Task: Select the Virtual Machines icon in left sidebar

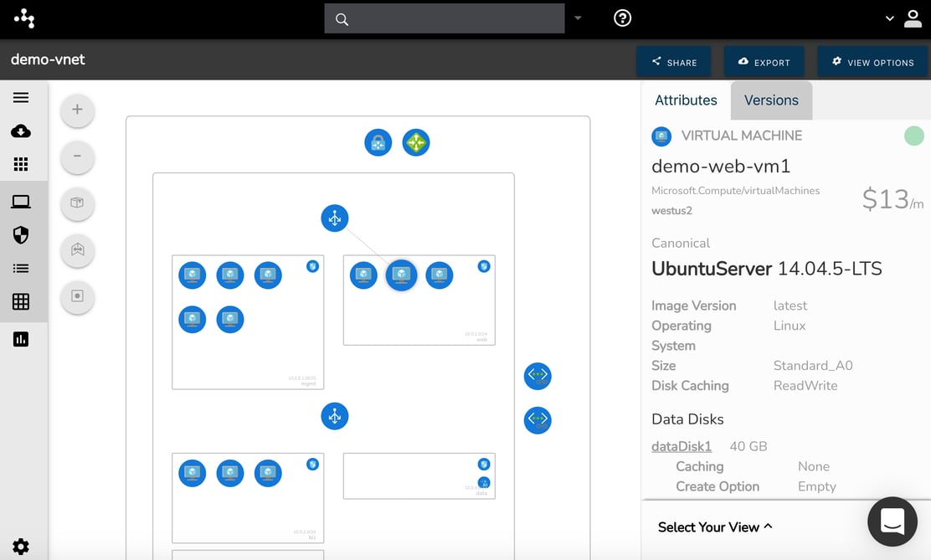Action: (x=23, y=201)
